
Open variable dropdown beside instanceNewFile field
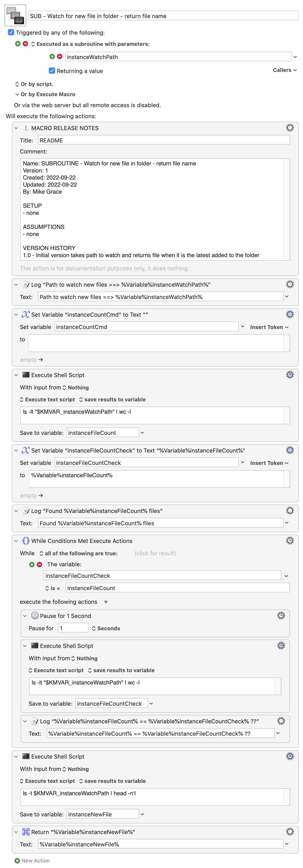tap(142, 814)
